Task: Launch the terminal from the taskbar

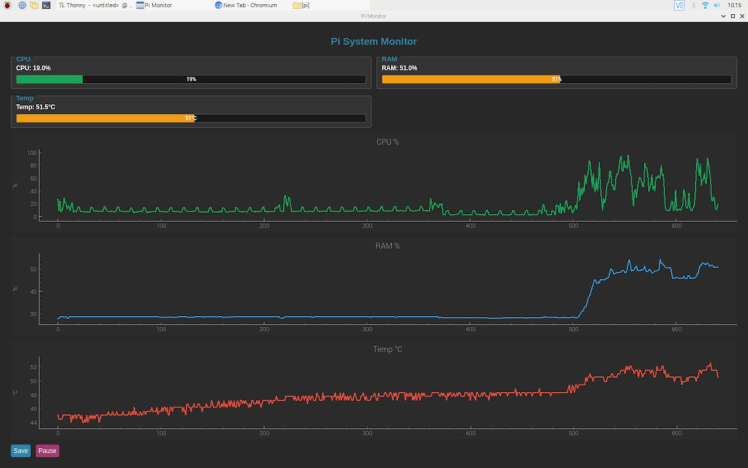Action: (47, 5)
